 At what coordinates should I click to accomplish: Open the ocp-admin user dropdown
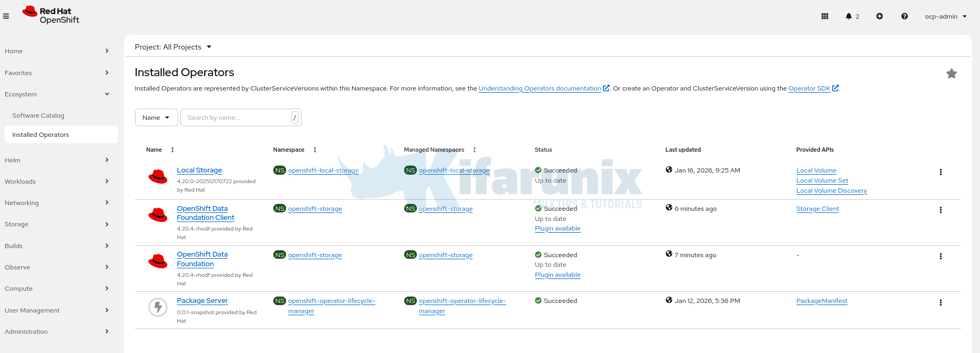click(946, 17)
